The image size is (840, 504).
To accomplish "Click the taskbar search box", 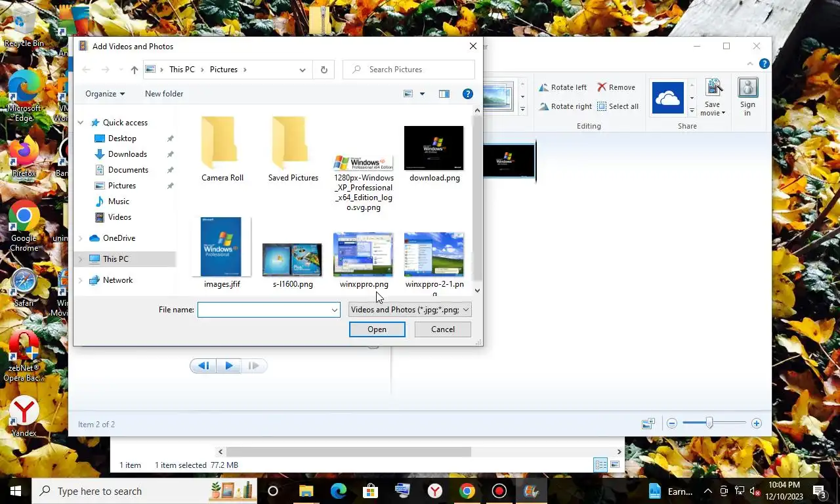I will pos(144,491).
